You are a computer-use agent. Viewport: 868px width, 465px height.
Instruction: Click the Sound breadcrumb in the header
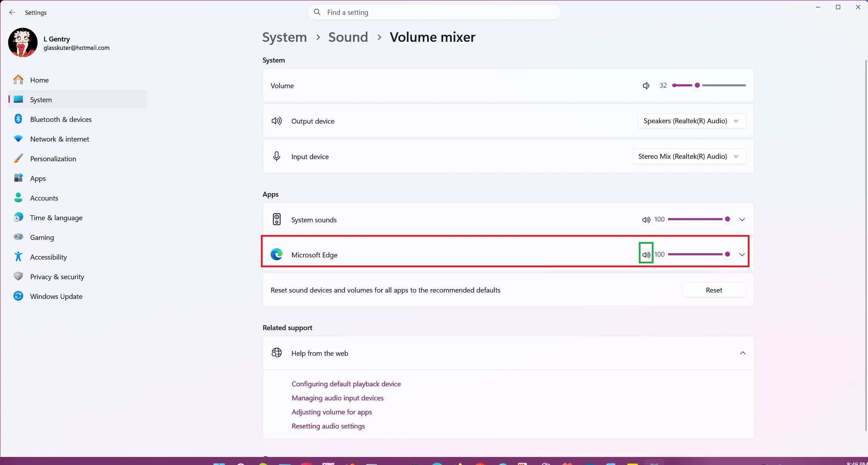348,37
